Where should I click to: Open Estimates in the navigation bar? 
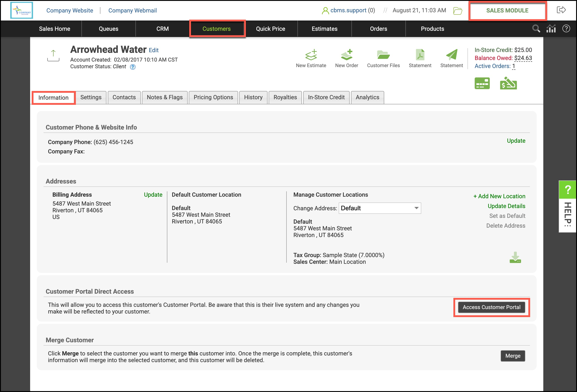pyautogui.click(x=324, y=29)
